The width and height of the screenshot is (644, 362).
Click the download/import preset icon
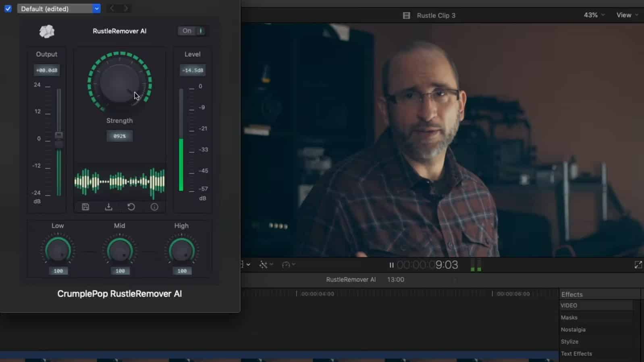108,207
